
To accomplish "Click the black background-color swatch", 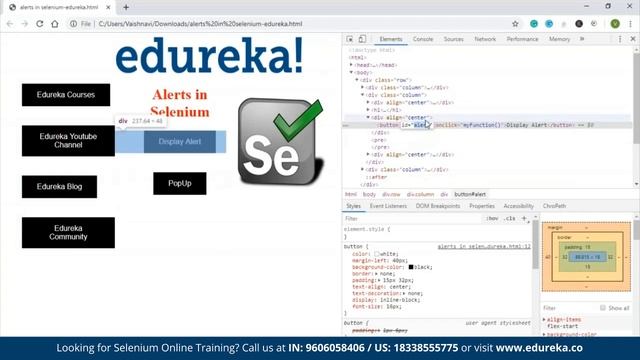I will pos(411,267).
